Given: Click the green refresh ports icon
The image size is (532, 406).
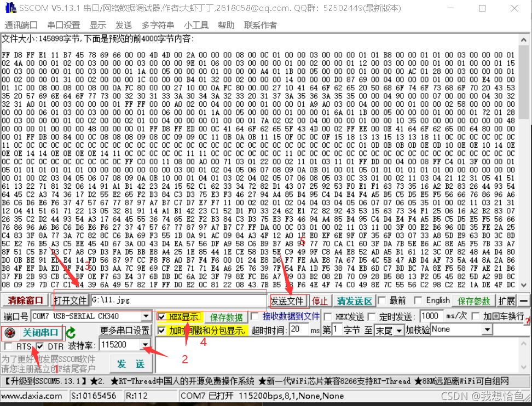Looking at the screenshot, I should pyautogui.click(x=71, y=333).
